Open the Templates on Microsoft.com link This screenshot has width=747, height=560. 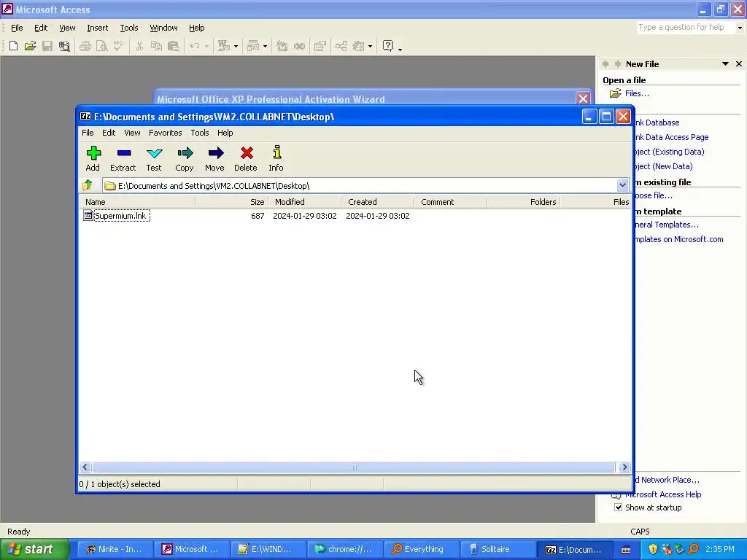[679, 239]
